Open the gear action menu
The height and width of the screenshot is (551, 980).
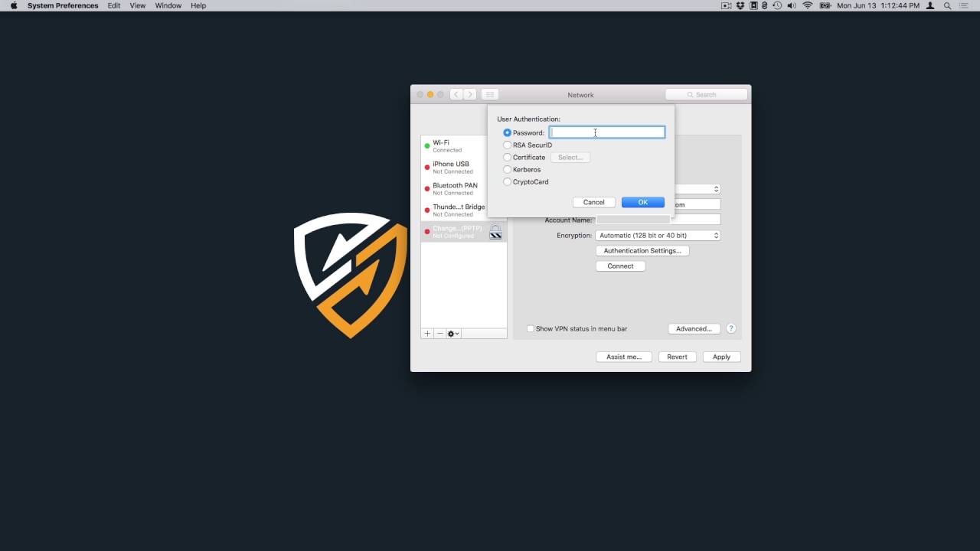(453, 334)
